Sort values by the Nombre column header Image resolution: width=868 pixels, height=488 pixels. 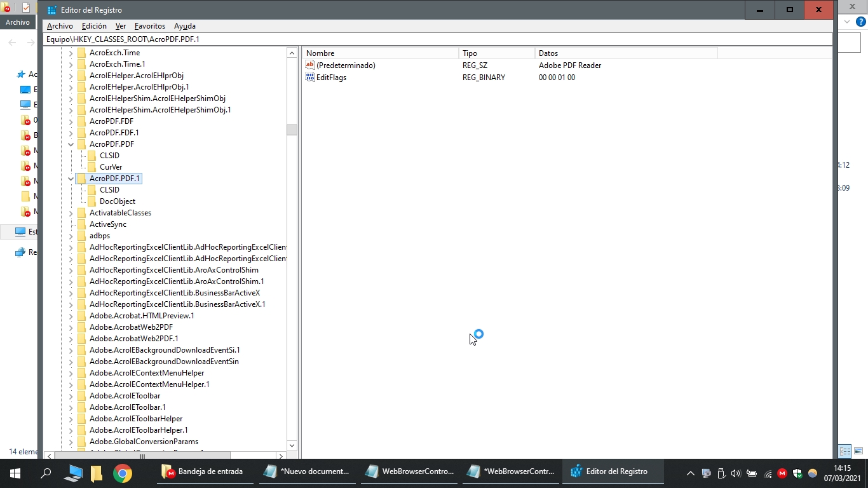(x=380, y=53)
